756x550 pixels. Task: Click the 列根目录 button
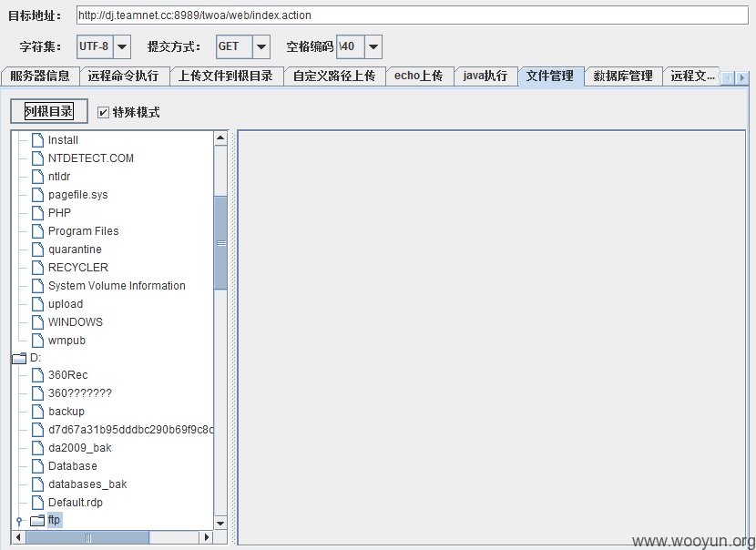(x=48, y=111)
